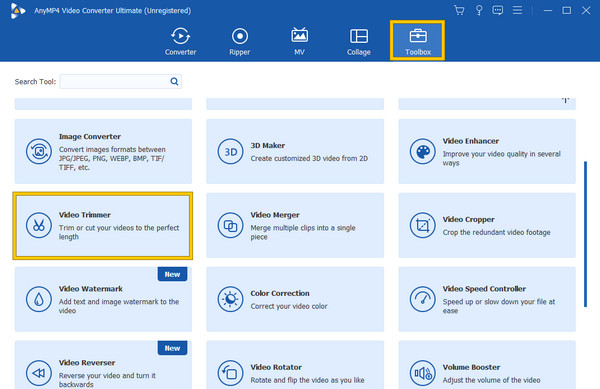Click 'Add text and image watermark' description
This screenshot has width=600, height=389.
click(119, 306)
